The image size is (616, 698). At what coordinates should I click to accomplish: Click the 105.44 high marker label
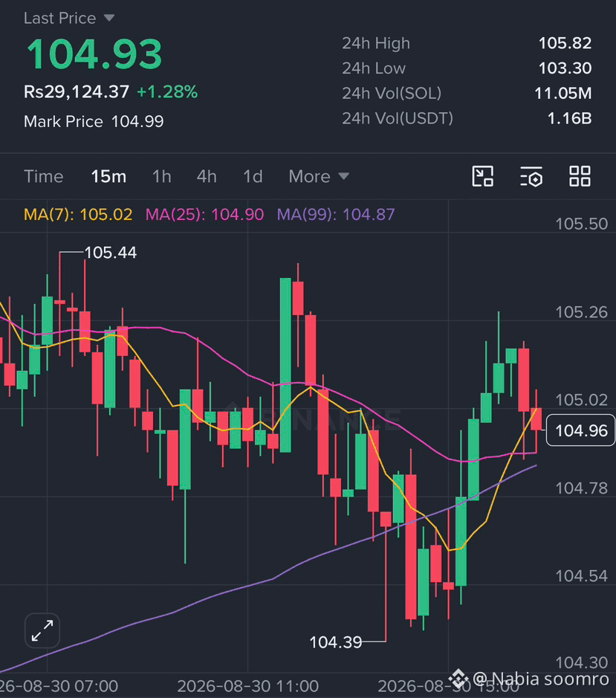[x=111, y=253]
